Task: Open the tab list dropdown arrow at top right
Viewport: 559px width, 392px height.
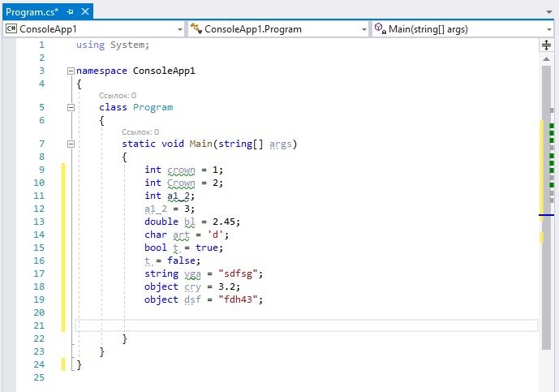Action: 549,12
